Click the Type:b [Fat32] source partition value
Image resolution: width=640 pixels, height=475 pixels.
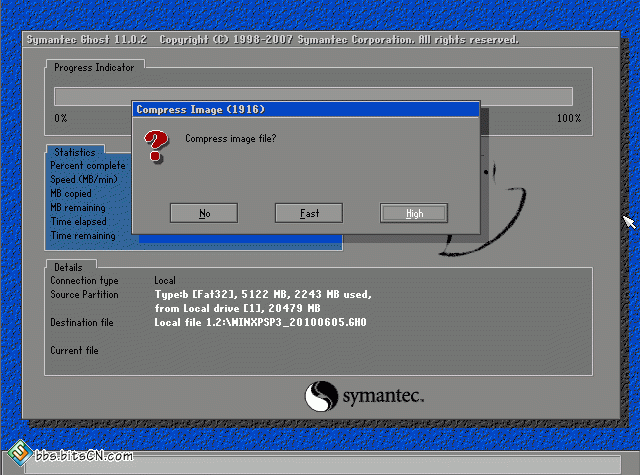click(263, 294)
